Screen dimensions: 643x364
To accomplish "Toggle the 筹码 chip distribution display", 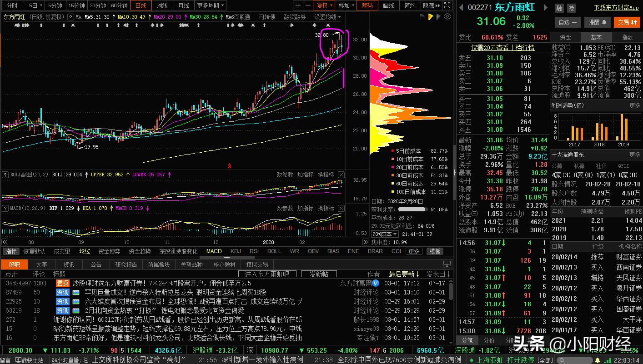I will 367,5.
